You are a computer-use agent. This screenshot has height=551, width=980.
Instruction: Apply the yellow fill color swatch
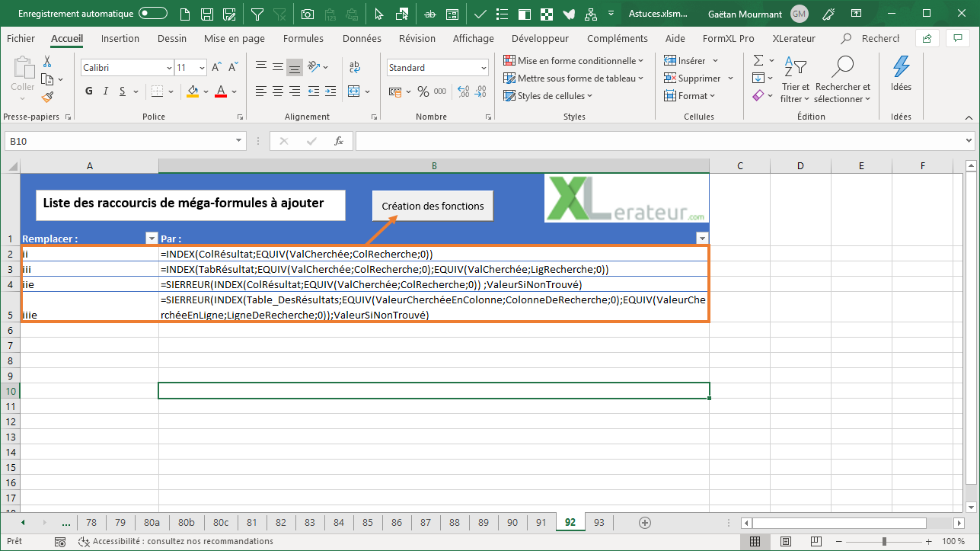[193, 91]
